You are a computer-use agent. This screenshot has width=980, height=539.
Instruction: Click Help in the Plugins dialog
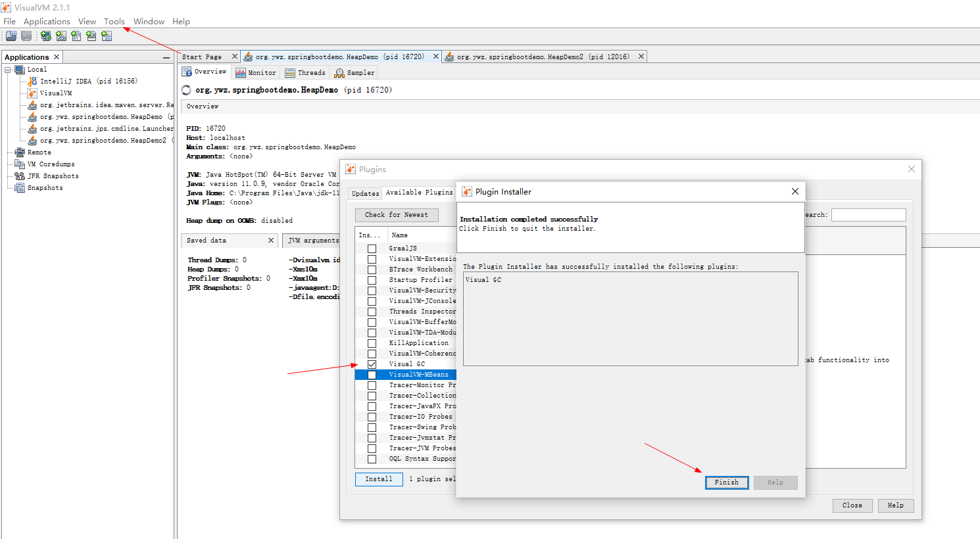coord(896,505)
